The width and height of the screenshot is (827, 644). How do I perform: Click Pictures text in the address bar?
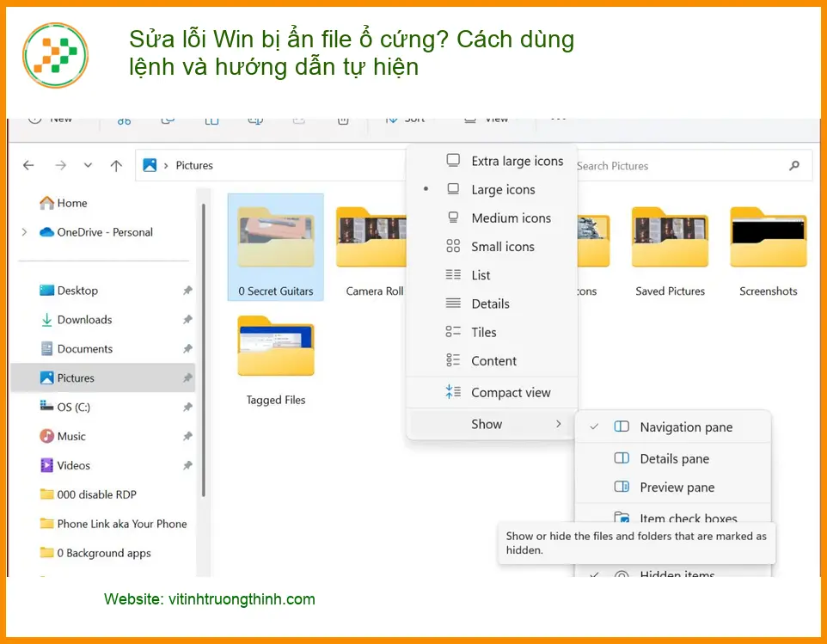194,166
